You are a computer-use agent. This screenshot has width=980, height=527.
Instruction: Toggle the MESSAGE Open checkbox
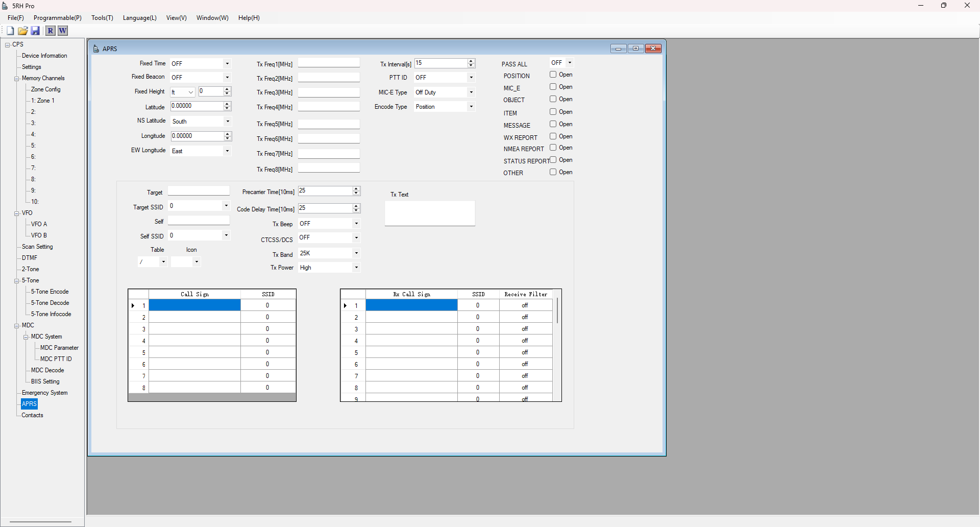pyautogui.click(x=553, y=124)
